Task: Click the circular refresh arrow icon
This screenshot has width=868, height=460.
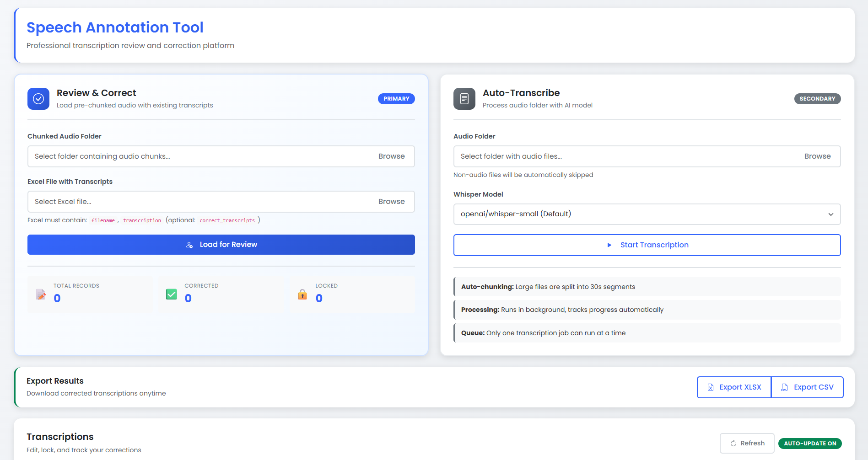Action: coord(733,443)
